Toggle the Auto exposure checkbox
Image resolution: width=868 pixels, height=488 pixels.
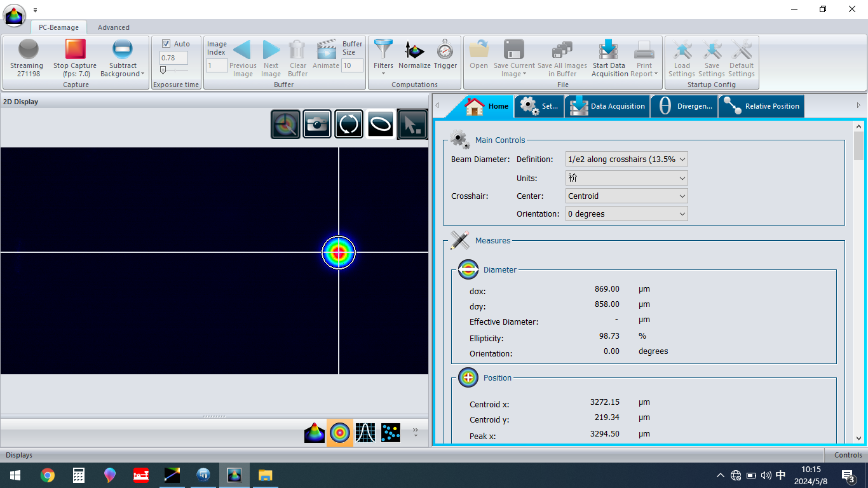pos(166,44)
